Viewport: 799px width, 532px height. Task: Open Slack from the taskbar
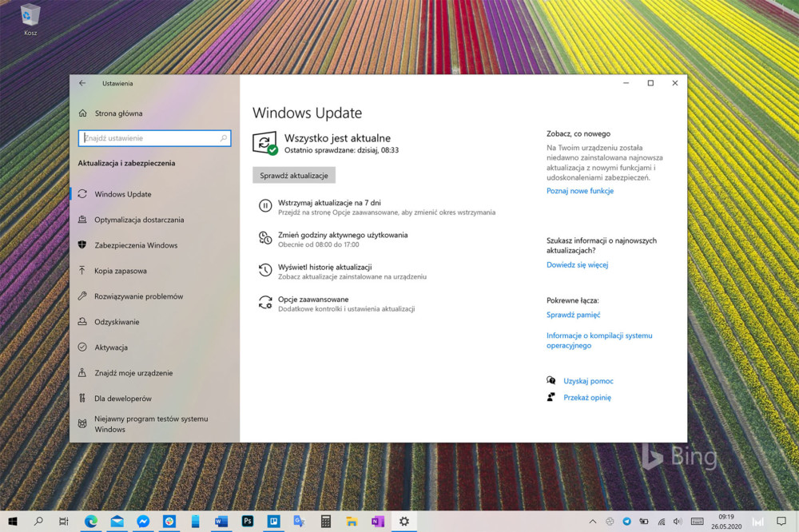169,522
